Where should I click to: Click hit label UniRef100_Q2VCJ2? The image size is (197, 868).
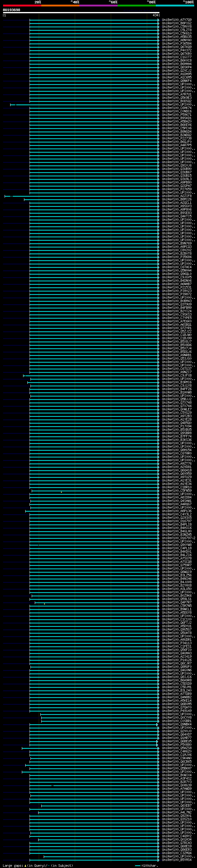tap(176, 71)
